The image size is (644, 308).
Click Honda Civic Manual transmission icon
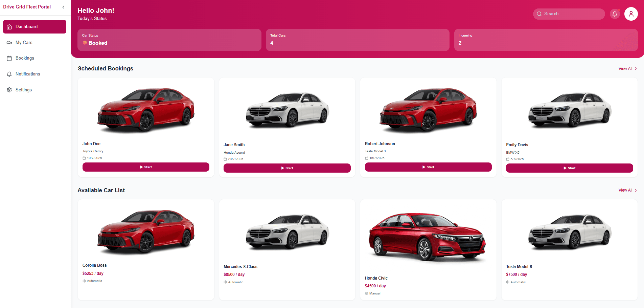(x=367, y=293)
